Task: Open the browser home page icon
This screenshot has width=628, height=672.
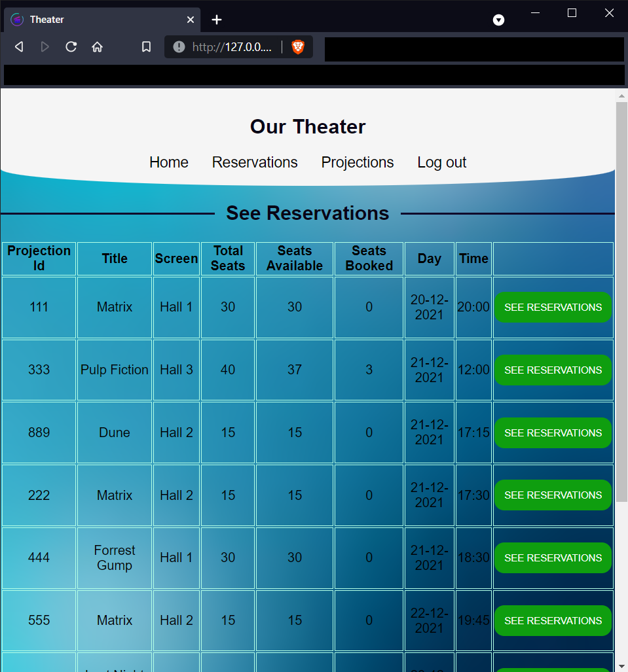Action: pyautogui.click(x=98, y=46)
